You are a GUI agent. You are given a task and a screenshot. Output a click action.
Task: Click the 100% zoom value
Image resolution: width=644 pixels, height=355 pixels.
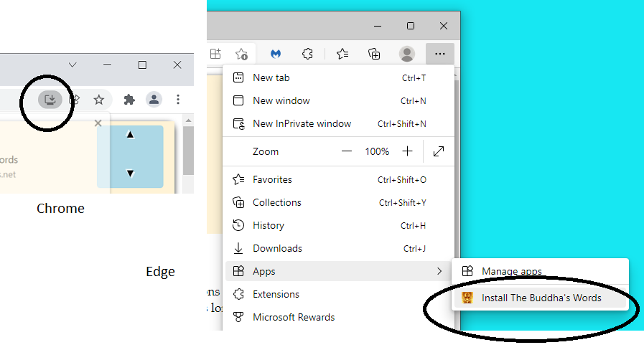point(377,151)
